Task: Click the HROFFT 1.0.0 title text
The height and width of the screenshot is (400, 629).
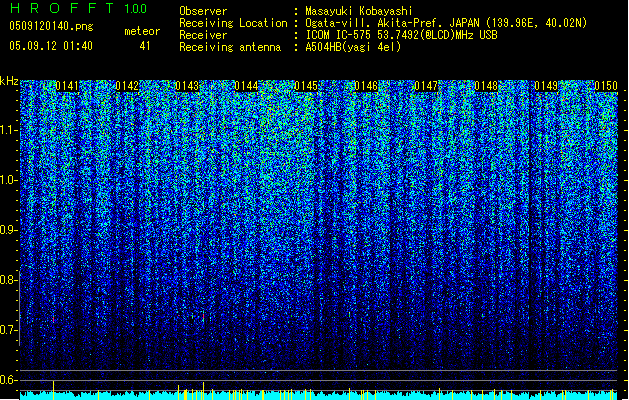Action: [x=78, y=8]
